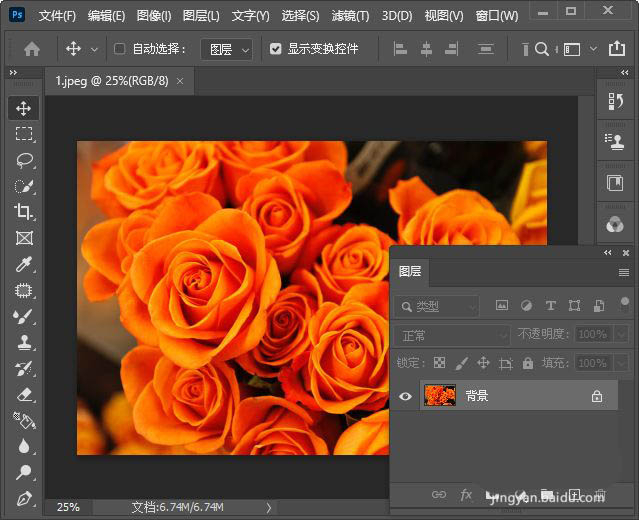Open the History panel icon
The width and height of the screenshot is (639, 520).
(x=615, y=101)
